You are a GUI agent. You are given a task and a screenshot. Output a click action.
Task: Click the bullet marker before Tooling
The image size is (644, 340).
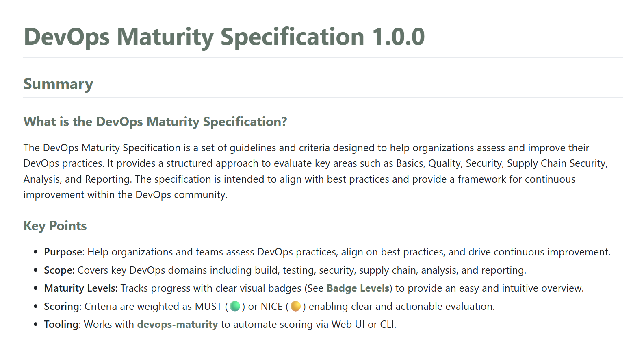pyautogui.click(x=36, y=325)
